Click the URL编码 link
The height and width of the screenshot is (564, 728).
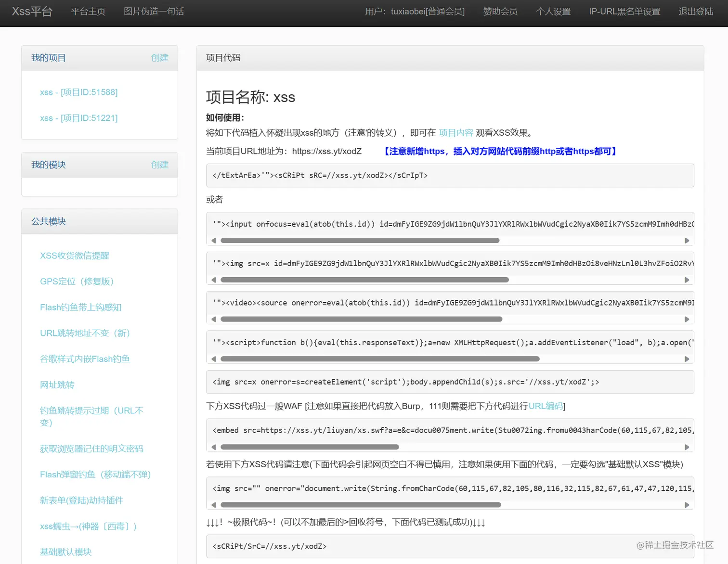point(546,406)
